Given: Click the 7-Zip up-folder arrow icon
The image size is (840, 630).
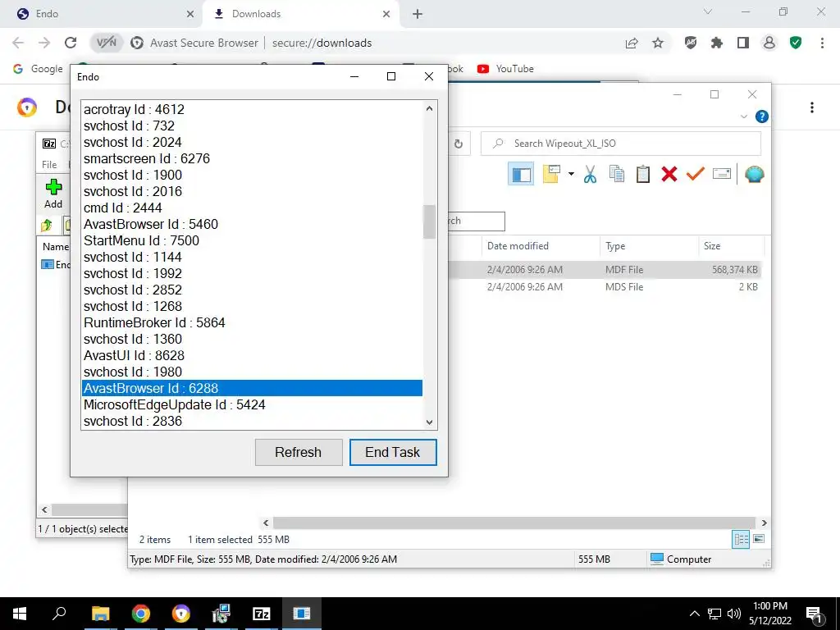Looking at the screenshot, I should point(47,225).
